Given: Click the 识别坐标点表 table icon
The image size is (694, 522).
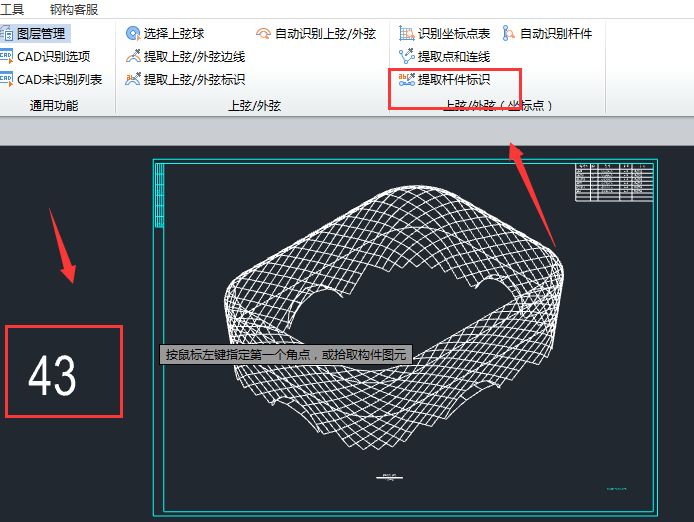Looking at the screenshot, I should coord(406,33).
